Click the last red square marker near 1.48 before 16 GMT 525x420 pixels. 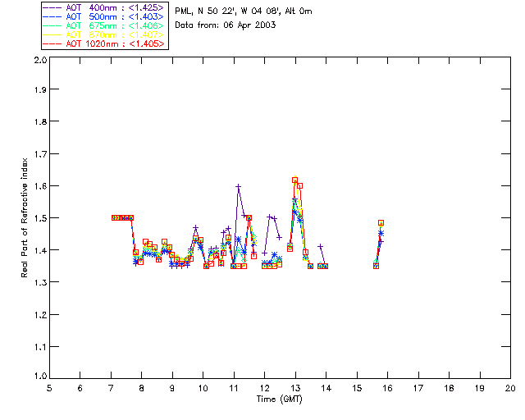pyautogui.click(x=381, y=223)
